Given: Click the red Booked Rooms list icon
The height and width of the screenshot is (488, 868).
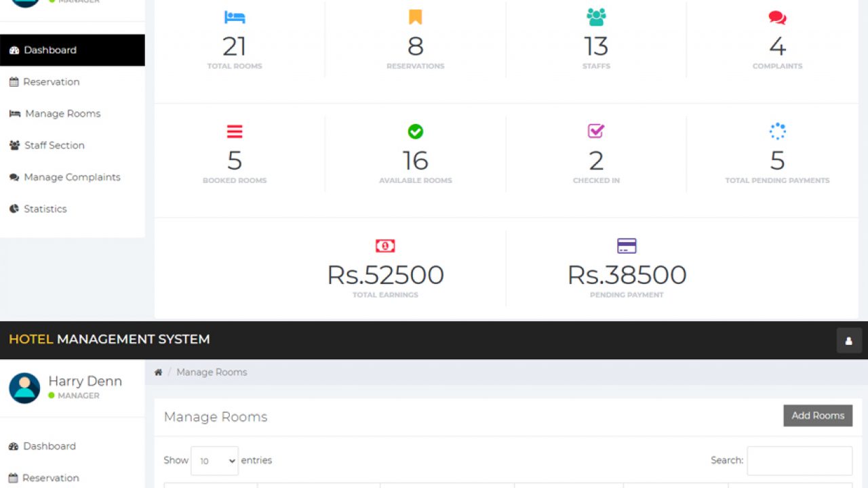Looking at the screenshot, I should [235, 131].
